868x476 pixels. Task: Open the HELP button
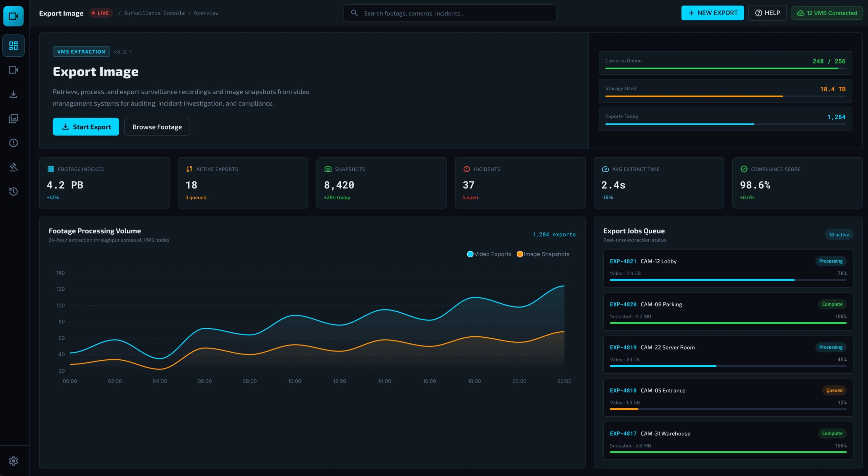tap(767, 13)
